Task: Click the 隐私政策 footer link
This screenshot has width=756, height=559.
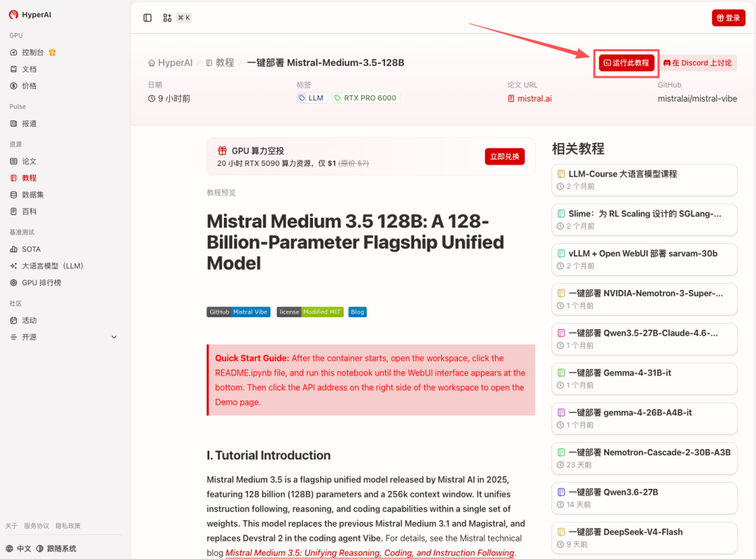Action: (x=68, y=525)
